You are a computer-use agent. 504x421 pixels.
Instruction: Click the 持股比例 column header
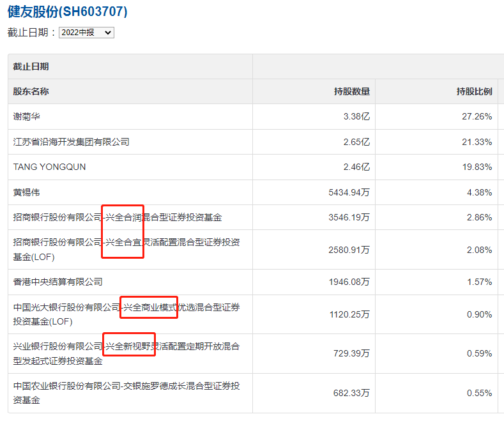click(x=475, y=91)
